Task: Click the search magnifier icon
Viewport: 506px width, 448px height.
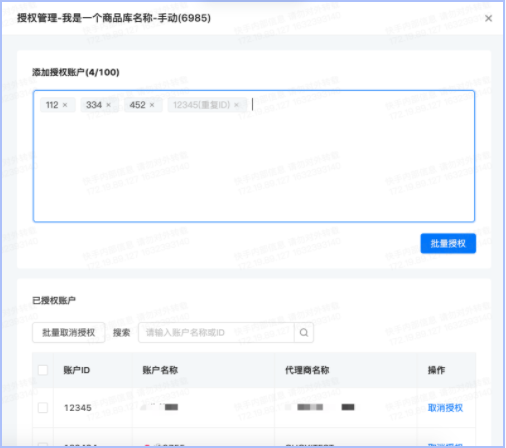Action: tap(304, 332)
